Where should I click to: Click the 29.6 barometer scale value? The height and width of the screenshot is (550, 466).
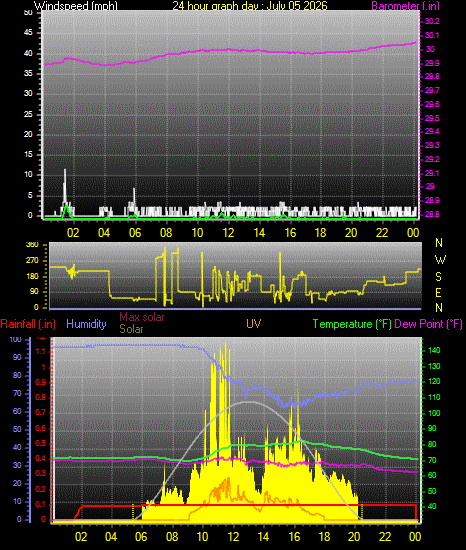[432, 105]
